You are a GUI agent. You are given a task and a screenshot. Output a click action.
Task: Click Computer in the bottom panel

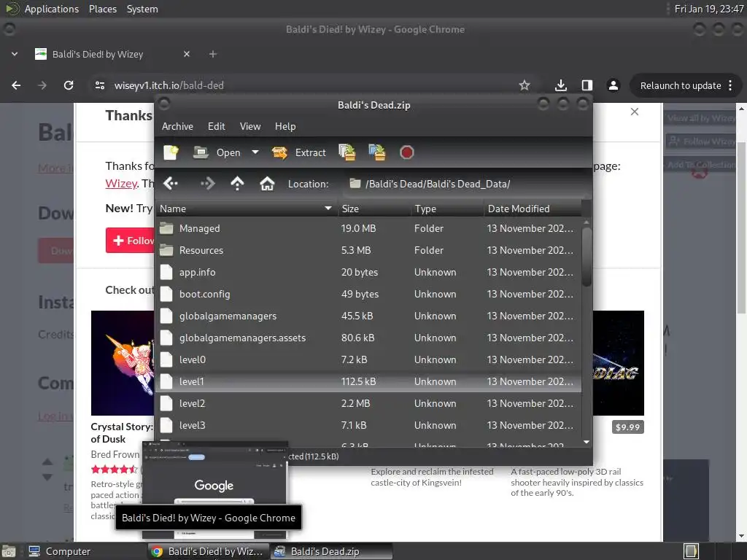[60, 551]
